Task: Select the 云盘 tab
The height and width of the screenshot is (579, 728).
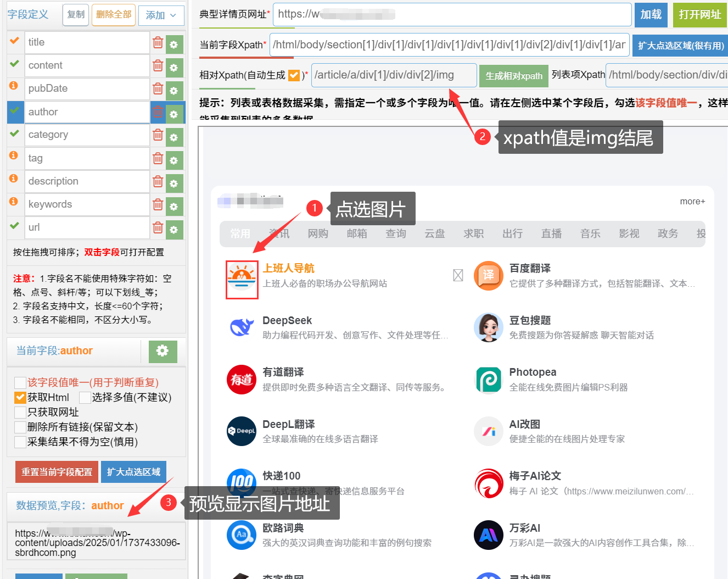Action: (x=434, y=234)
